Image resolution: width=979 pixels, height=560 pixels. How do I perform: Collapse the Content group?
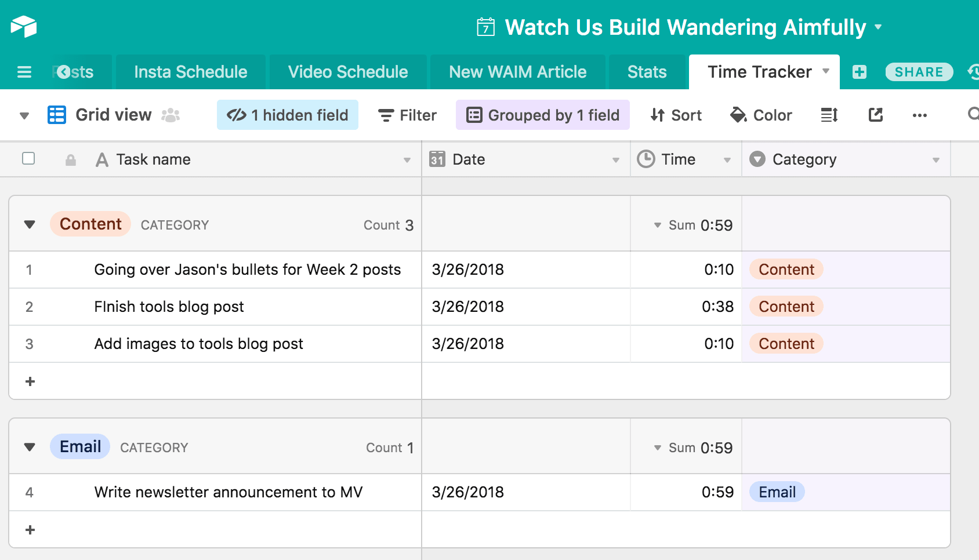(x=30, y=224)
